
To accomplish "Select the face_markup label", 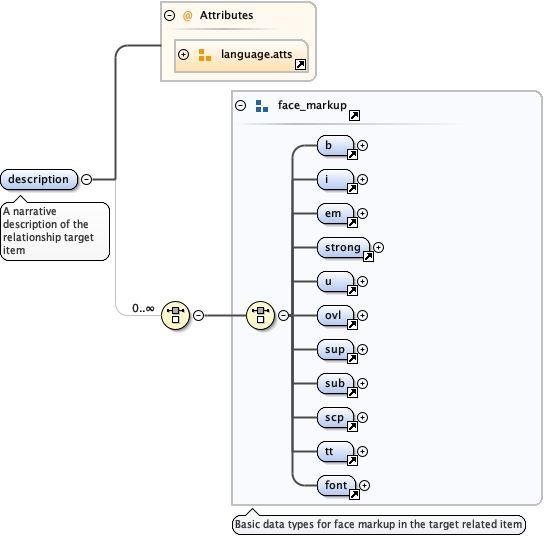I will [312, 105].
